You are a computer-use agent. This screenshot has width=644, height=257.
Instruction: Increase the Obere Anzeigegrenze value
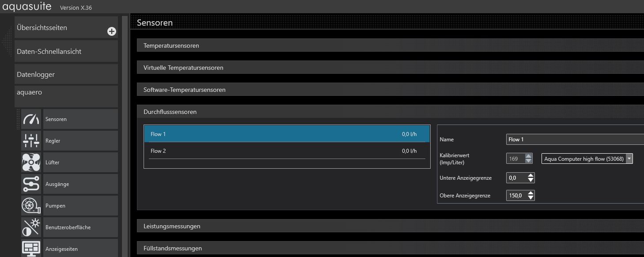(x=531, y=193)
